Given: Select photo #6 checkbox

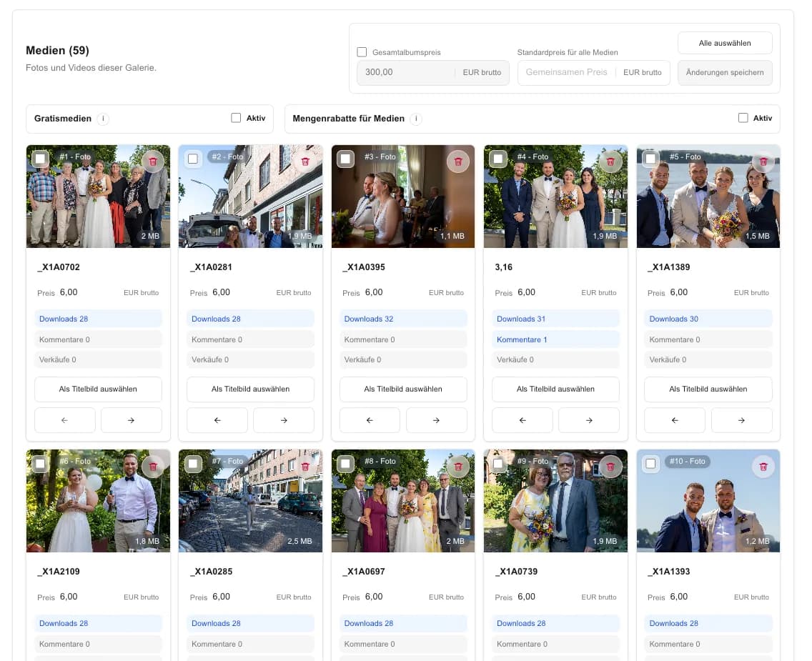Looking at the screenshot, I should point(41,463).
